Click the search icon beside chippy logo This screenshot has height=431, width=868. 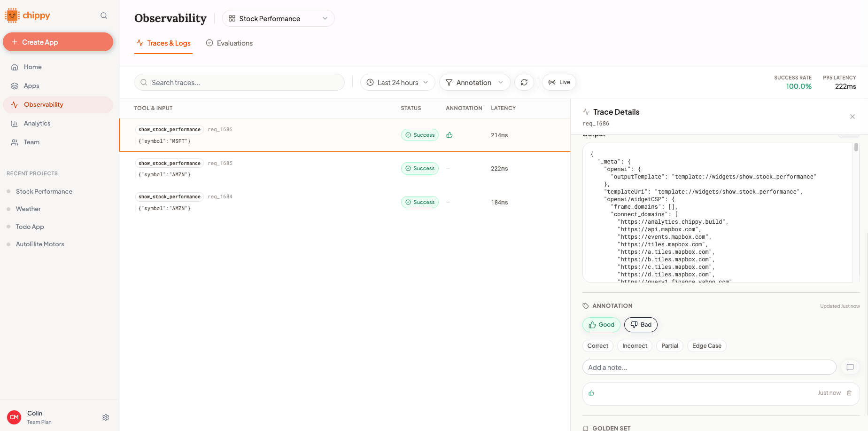104,16
